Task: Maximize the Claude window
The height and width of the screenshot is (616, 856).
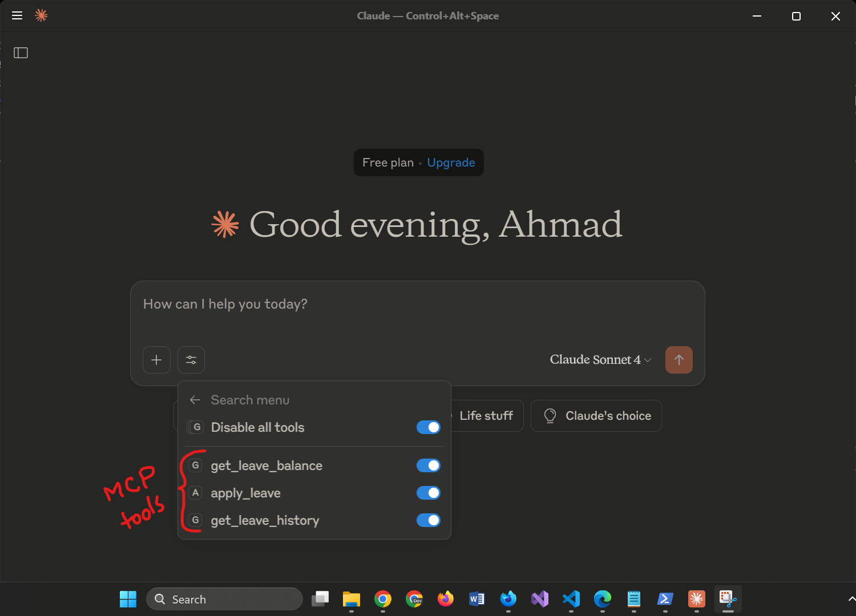Action: pos(797,16)
